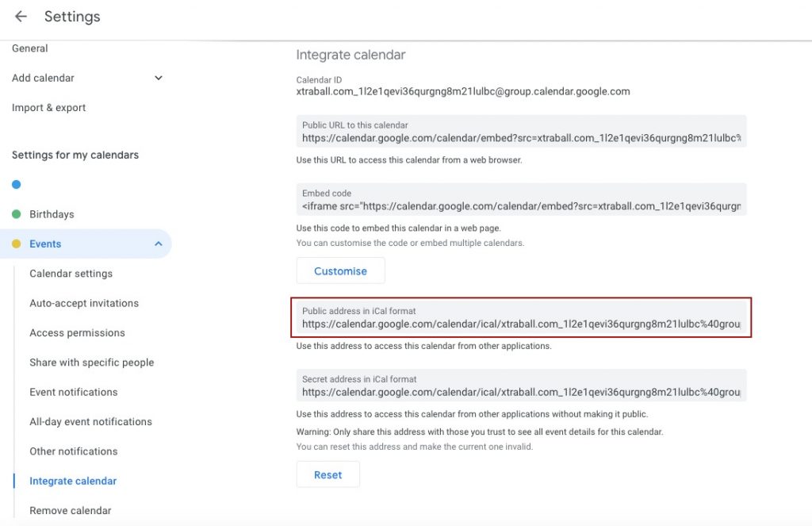Screen dimensions: 812x526
Task: Go to Calendar settings
Action: coord(71,274)
